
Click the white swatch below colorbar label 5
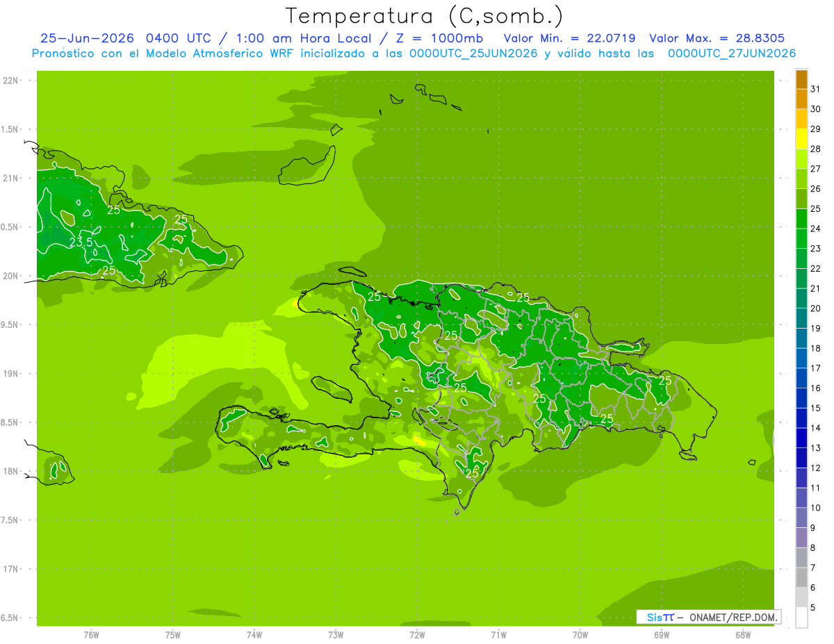(x=801, y=617)
